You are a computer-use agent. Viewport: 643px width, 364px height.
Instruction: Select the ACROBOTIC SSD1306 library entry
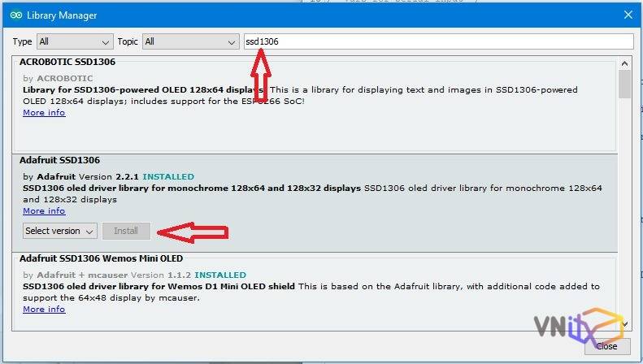click(x=67, y=62)
